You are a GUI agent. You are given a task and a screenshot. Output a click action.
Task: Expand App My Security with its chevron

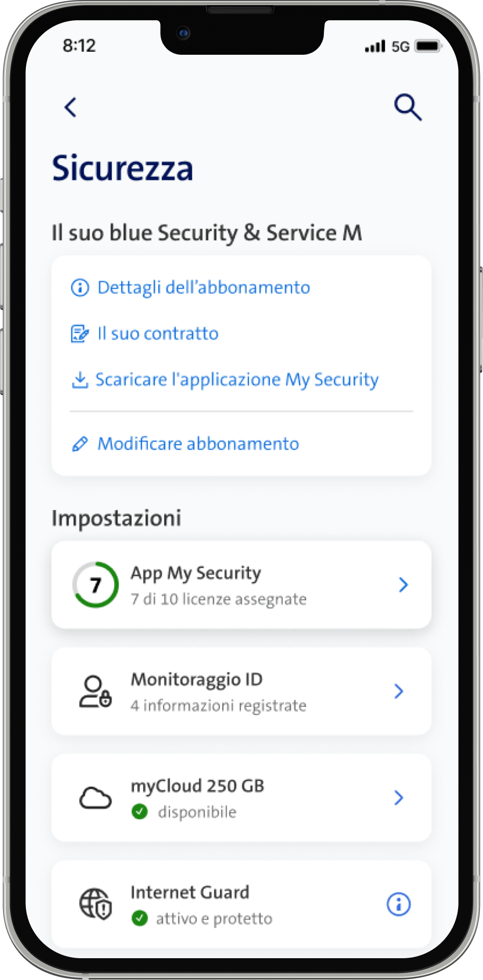[x=403, y=585]
